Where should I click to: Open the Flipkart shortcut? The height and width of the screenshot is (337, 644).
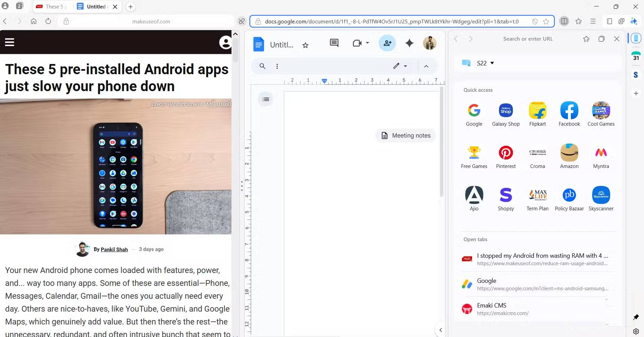click(537, 114)
